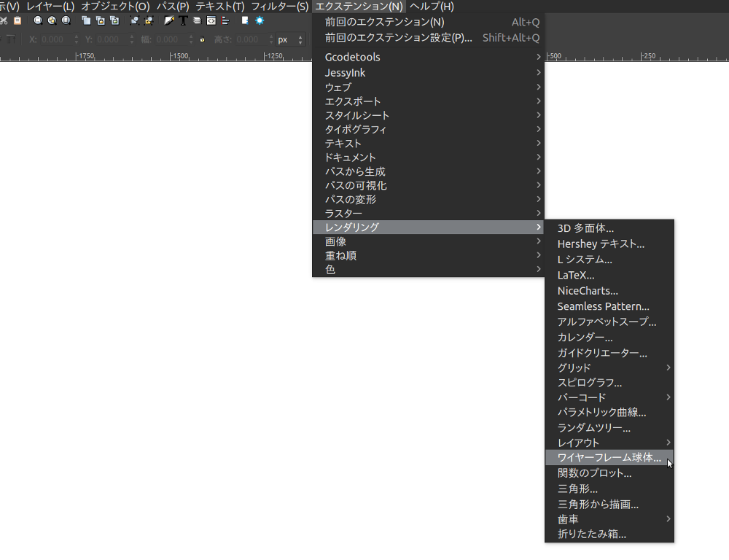Screen dimensions: 729x560
Task: Open the Align and Distribute icon
Action: click(225, 20)
